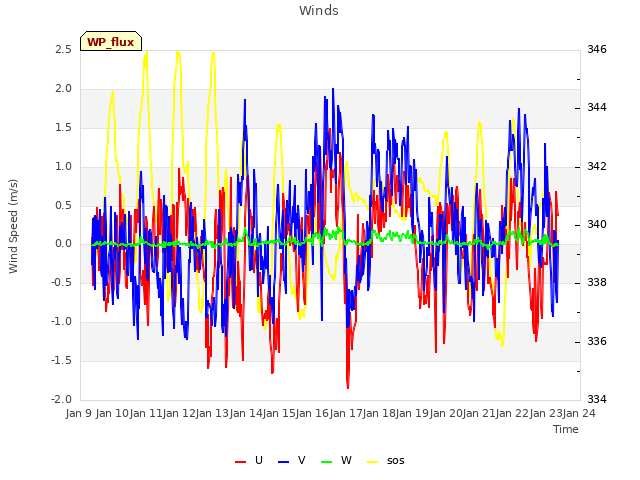Click the WP_flux annotation label
Screen dimensions: 640x480
[x=111, y=42]
